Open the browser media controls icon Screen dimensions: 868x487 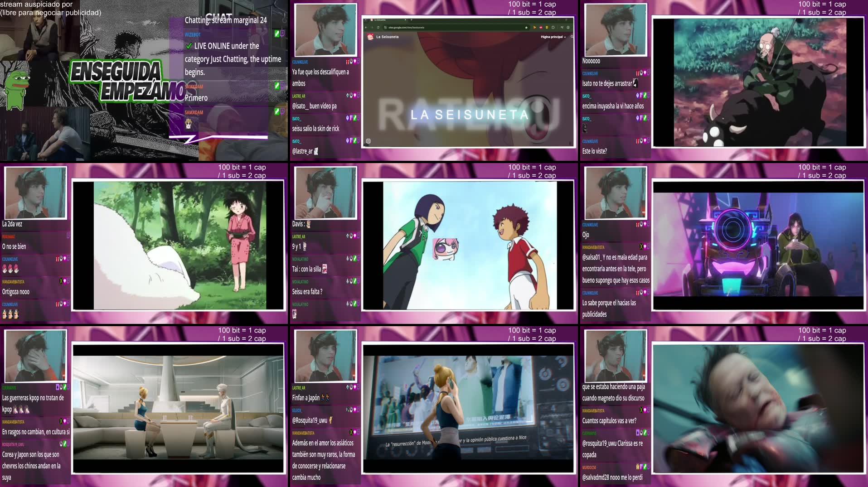[x=562, y=27]
